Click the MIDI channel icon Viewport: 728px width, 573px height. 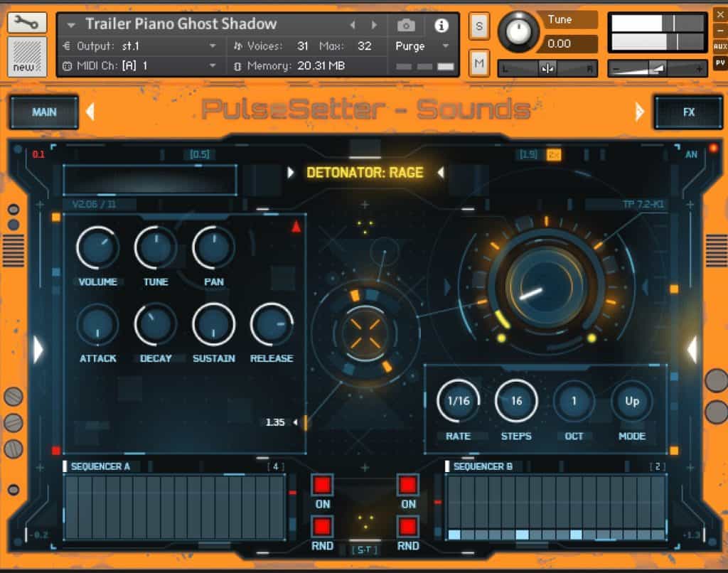tap(68, 66)
